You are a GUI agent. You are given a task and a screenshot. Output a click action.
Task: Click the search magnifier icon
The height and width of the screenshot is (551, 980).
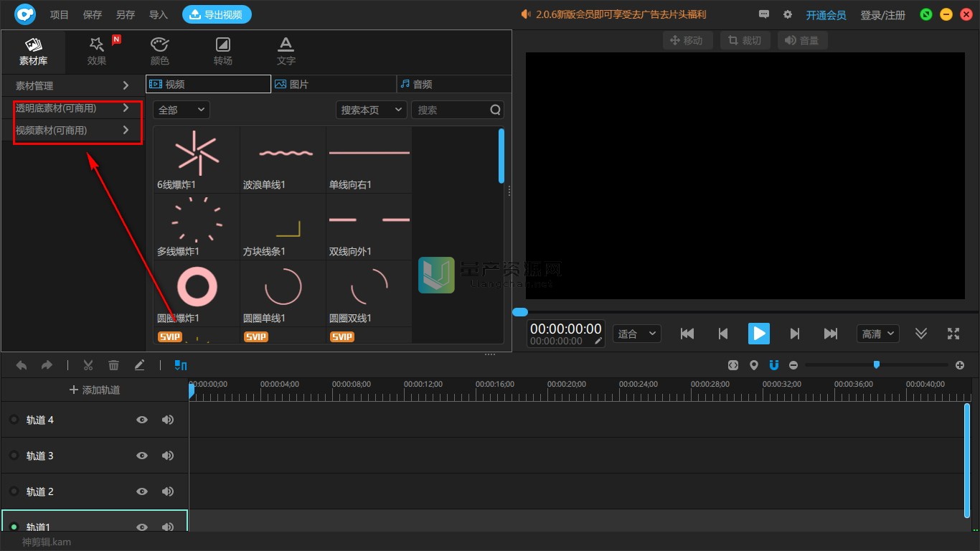(x=496, y=110)
